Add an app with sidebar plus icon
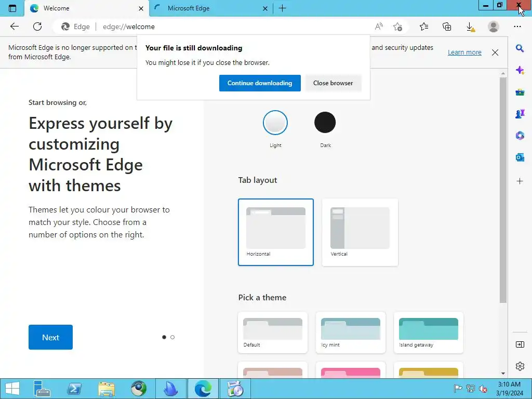Image resolution: width=532 pixels, height=399 pixels. 520,181
